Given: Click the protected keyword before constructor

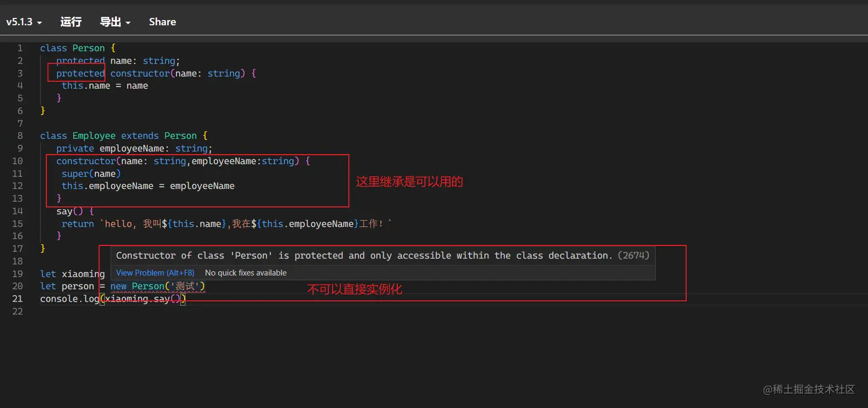Looking at the screenshot, I should (x=80, y=73).
